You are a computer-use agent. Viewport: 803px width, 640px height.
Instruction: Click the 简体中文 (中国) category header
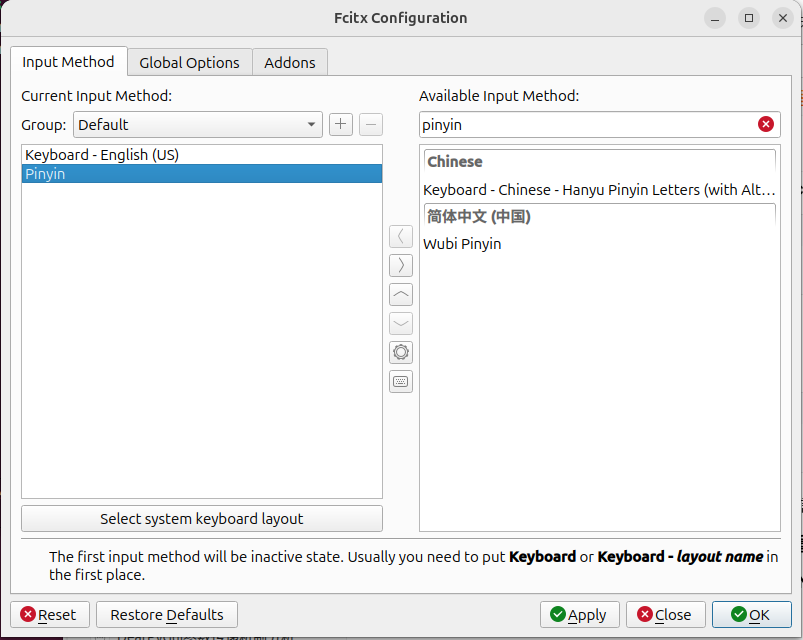pyautogui.click(x=599, y=217)
